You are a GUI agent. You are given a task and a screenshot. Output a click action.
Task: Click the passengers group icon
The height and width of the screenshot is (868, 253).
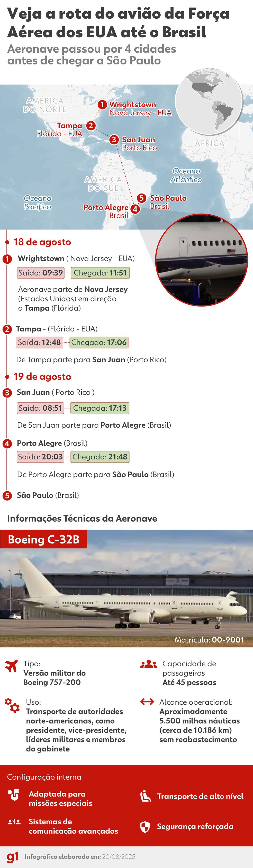tap(148, 664)
